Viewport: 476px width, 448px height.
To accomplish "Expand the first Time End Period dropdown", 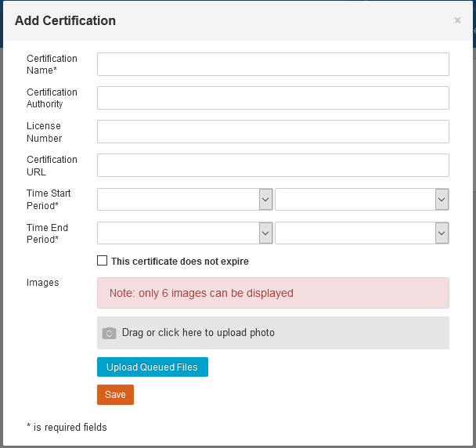I will 185,233.
